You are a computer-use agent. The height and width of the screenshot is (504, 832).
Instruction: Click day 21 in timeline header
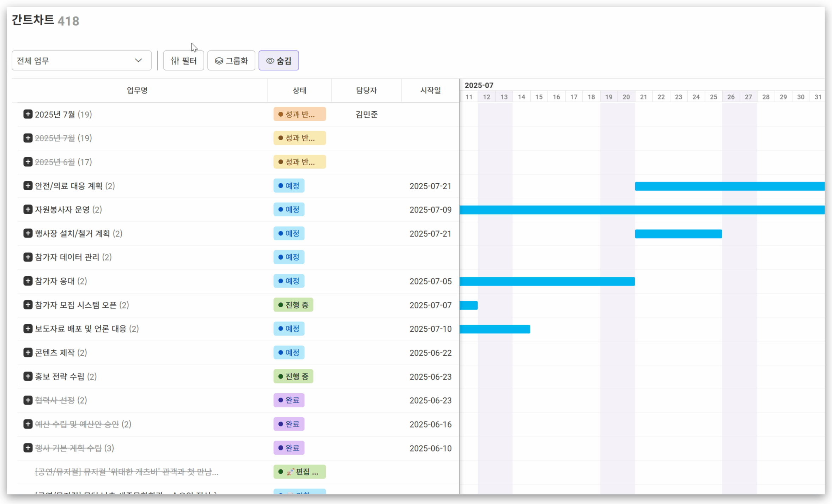pos(643,97)
